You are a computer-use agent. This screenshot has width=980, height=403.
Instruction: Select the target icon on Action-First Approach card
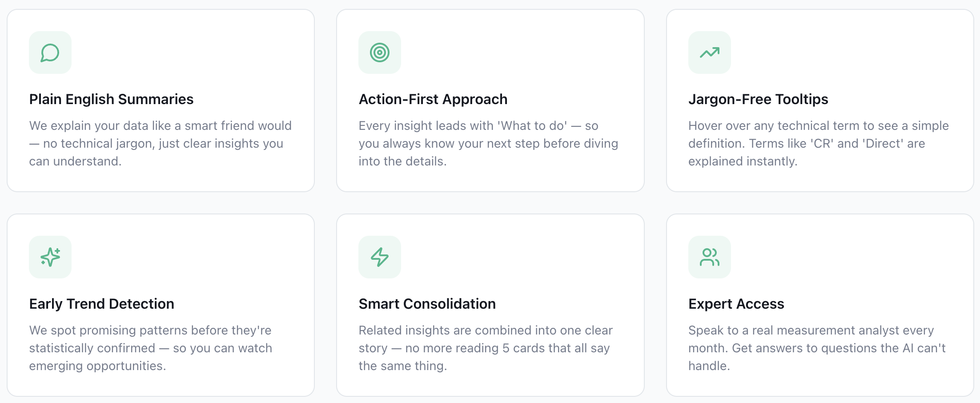pos(380,52)
